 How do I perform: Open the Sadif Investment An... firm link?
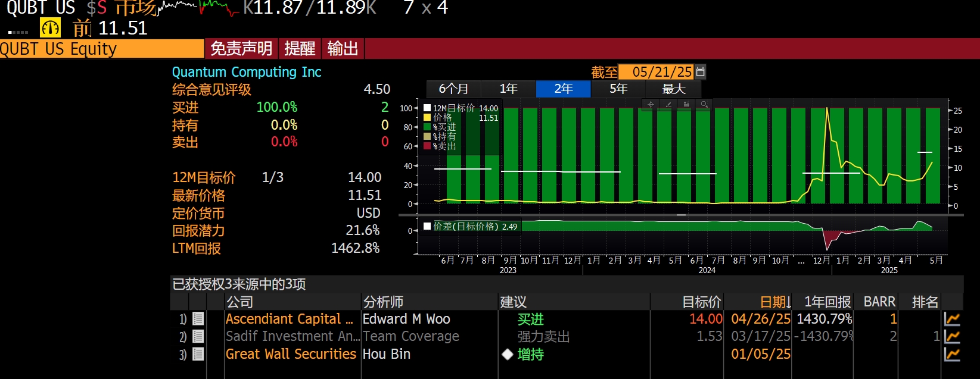pos(293,336)
